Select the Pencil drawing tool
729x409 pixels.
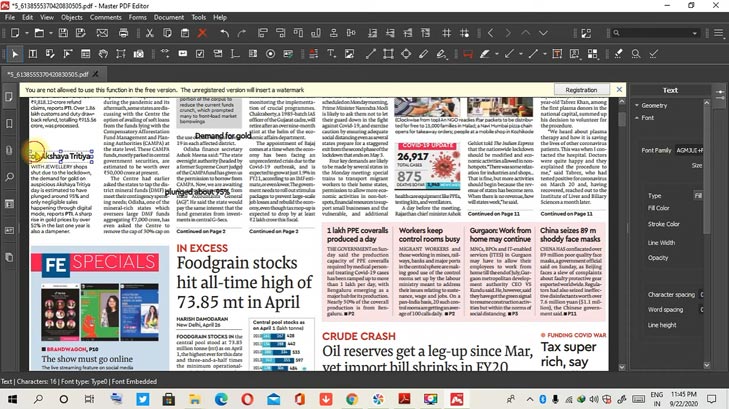(x=423, y=54)
